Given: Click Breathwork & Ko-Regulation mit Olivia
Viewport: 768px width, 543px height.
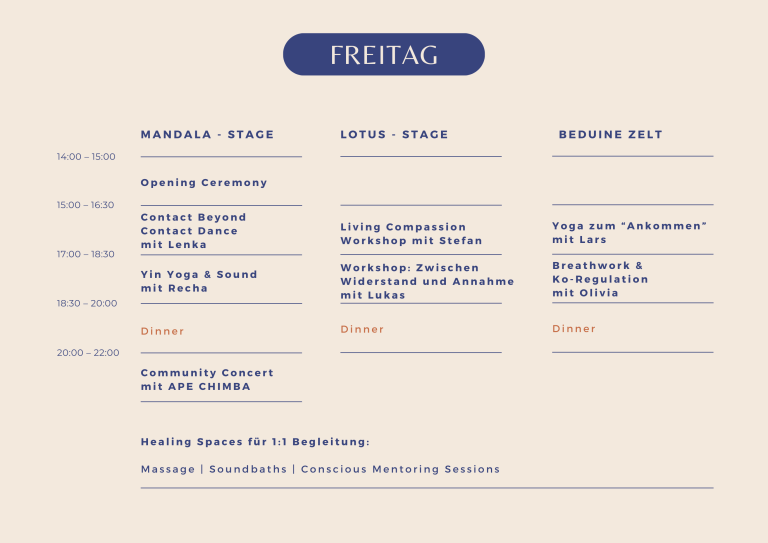Looking at the screenshot, I should [600, 279].
